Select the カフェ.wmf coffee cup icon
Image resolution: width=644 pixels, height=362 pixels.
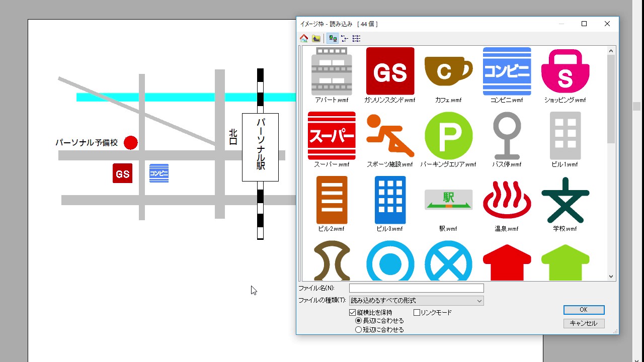point(448,71)
